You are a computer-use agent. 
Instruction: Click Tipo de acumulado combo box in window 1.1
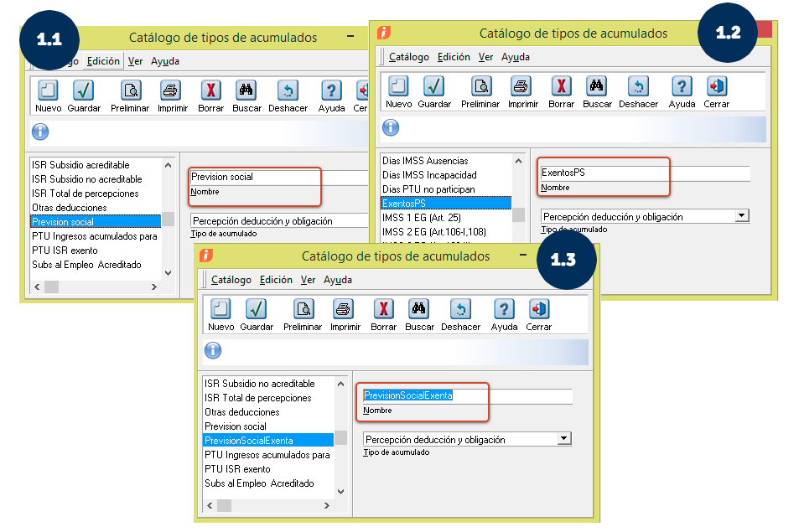[279, 221]
